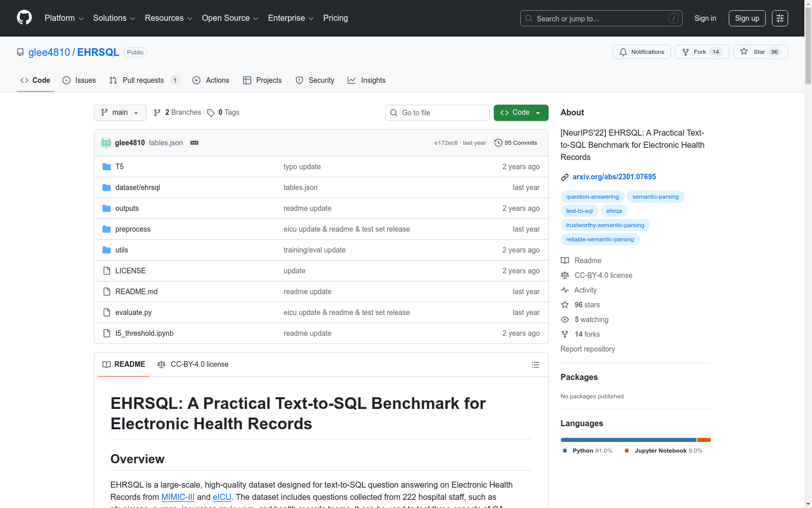Viewport: 812px width, 508px height.
Task: Click the Readme book icon in About
Action: [x=565, y=261]
